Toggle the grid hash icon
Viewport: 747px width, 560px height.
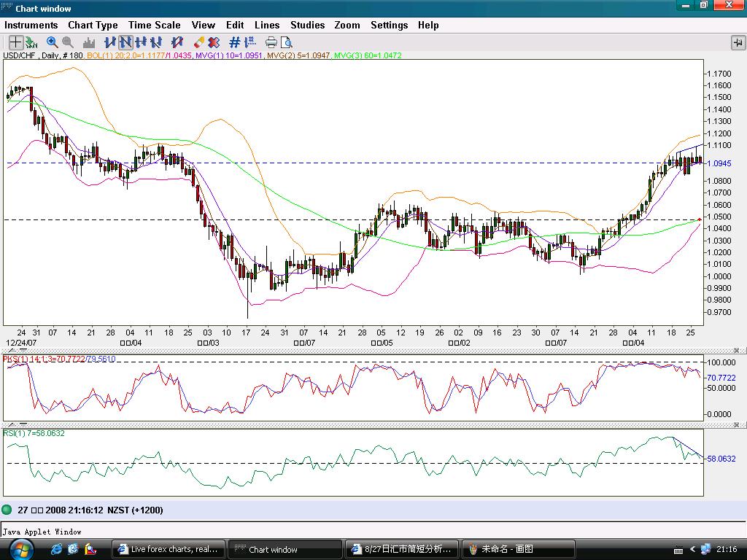coord(235,42)
